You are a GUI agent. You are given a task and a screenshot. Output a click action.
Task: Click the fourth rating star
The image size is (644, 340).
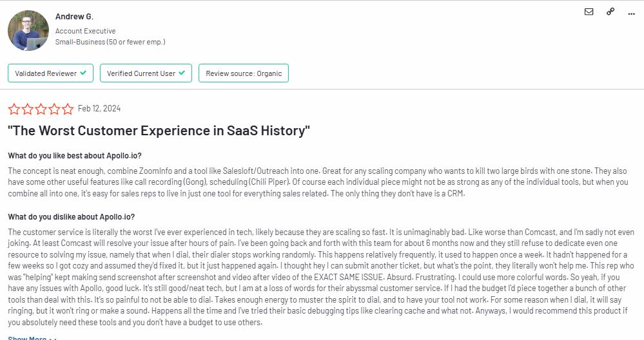[54, 109]
